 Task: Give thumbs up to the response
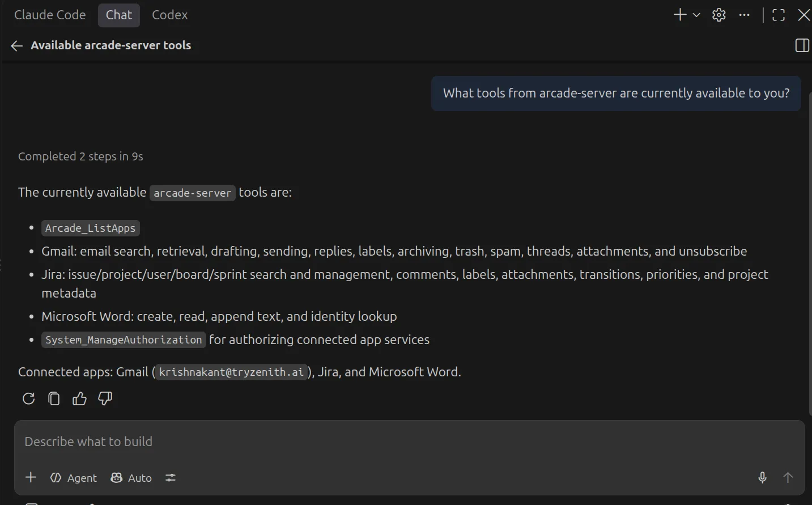79,399
